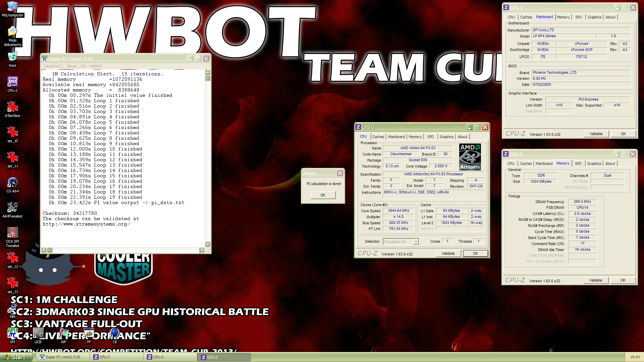This screenshot has height=362, width=644.
Task: Launch the CB desktop shortcut
Action: [x=114, y=335]
